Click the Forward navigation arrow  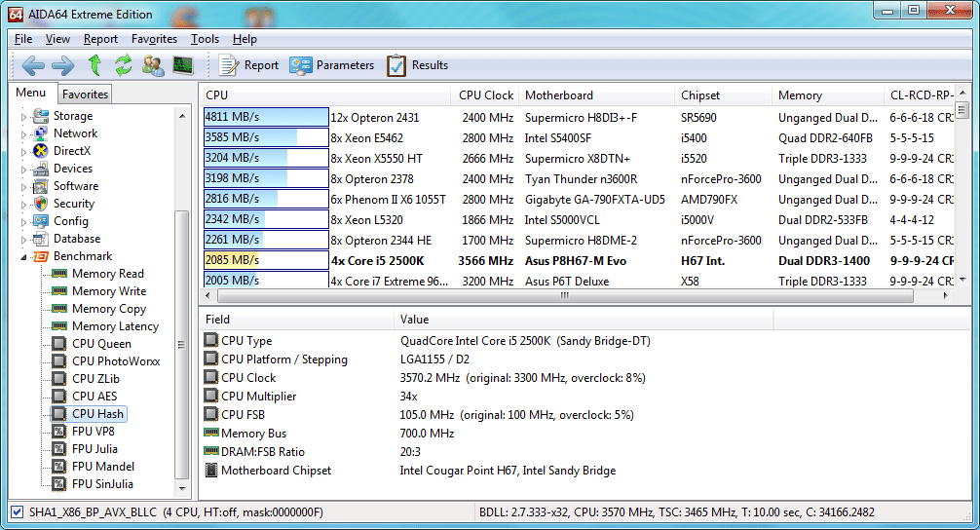(62, 65)
